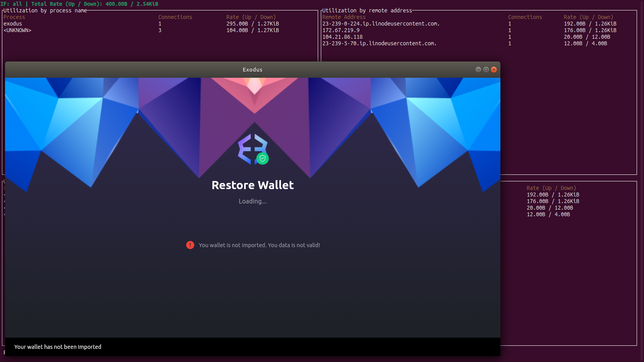Click the green shield badge
644x362 pixels.
click(x=262, y=159)
